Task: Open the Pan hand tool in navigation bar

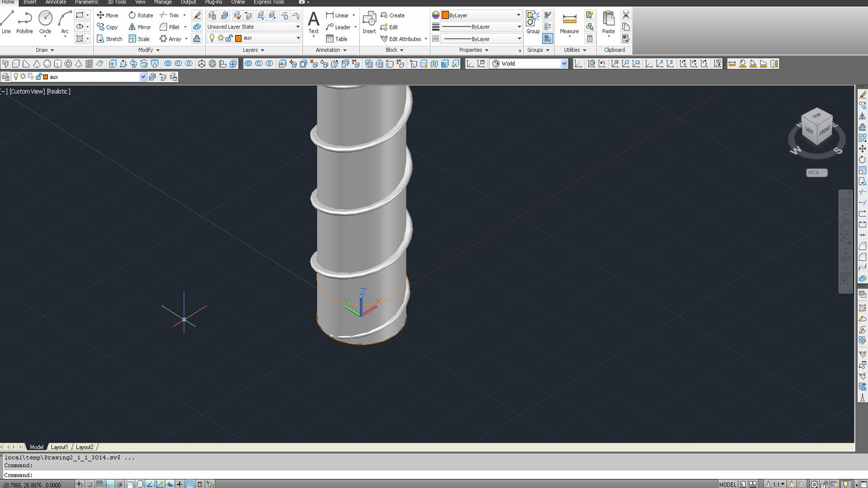Action: pos(845,224)
